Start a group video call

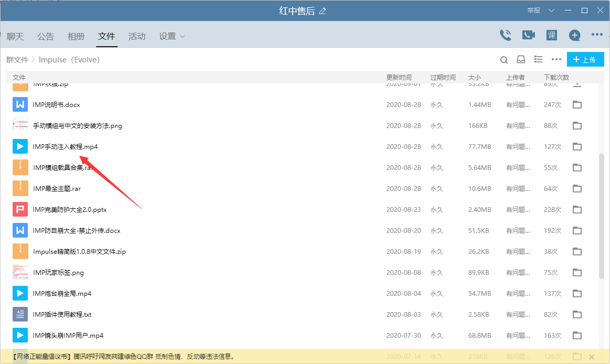click(528, 35)
